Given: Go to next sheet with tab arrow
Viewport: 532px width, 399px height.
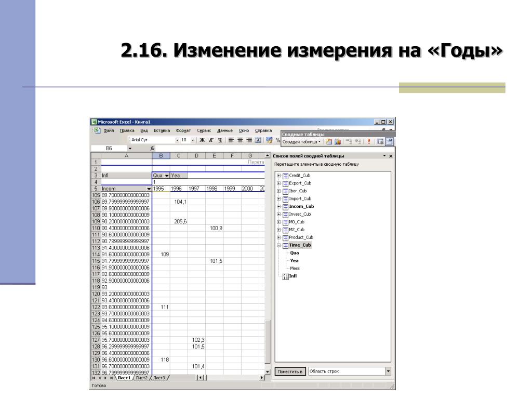Looking at the screenshot, I should pyautogui.click(x=105, y=378).
